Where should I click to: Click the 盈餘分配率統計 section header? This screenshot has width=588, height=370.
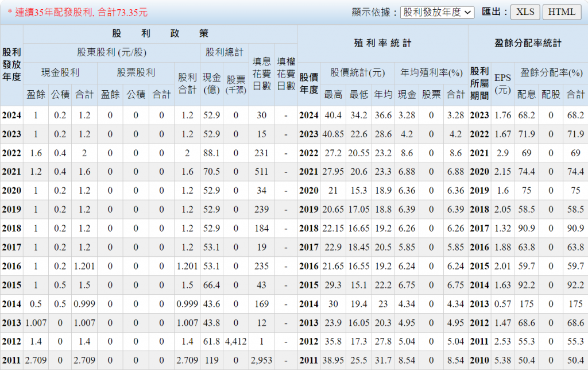[x=527, y=43]
